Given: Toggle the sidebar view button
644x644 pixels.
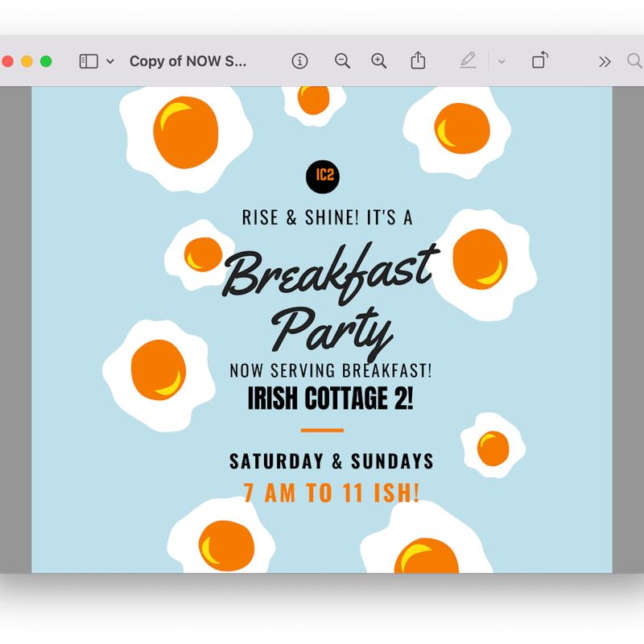Looking at the screenshot, I should [x=89, y=61].
